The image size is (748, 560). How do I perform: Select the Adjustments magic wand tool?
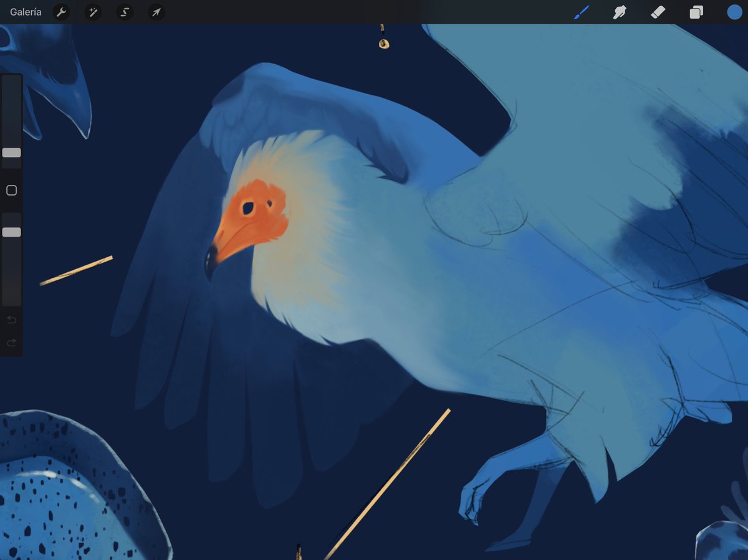pyautogui.click(x=92, y=12)
